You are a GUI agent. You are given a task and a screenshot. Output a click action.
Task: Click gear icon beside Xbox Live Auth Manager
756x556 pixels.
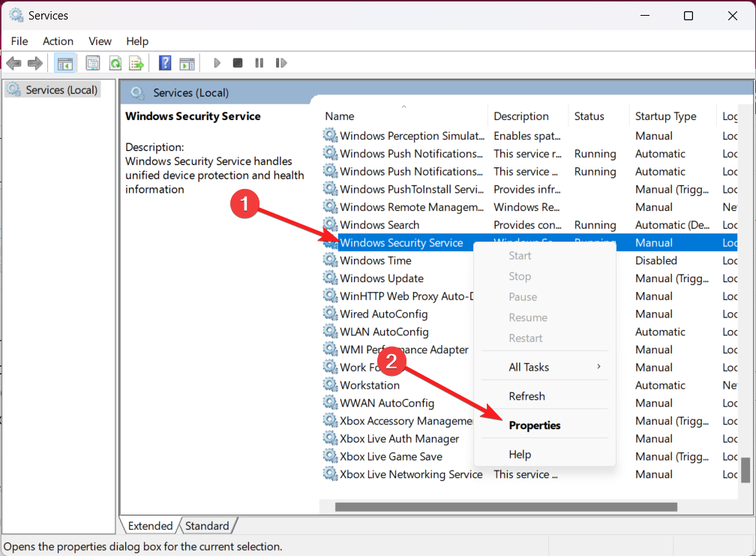click(330, 438)
